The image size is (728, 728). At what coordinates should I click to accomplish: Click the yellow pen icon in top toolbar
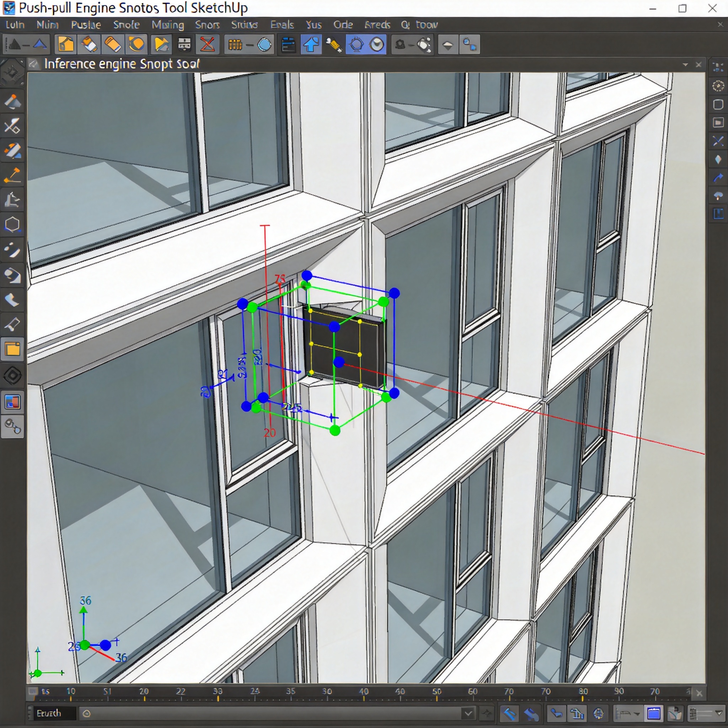tap(333, 45)
